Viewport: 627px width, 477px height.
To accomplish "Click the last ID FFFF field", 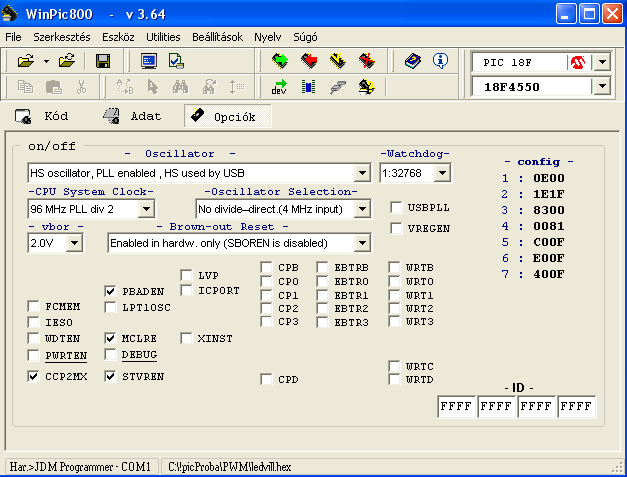I will [576, 406].
